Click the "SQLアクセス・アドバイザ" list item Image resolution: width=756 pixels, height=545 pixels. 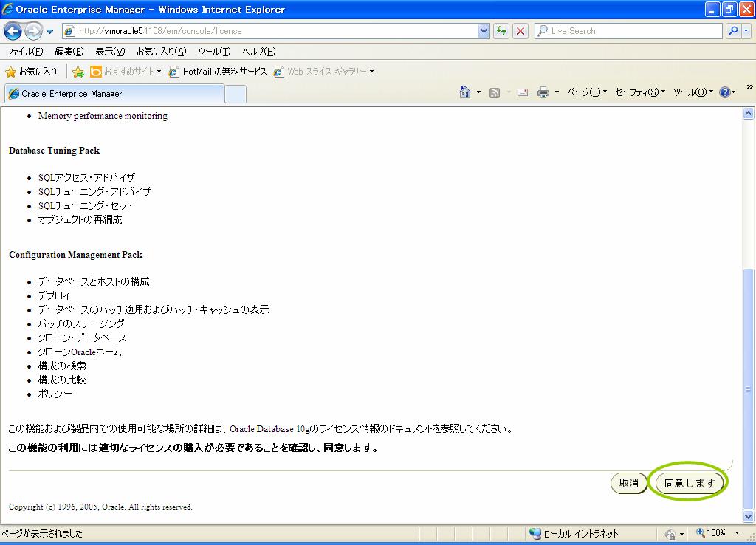(x=87, y=177)
